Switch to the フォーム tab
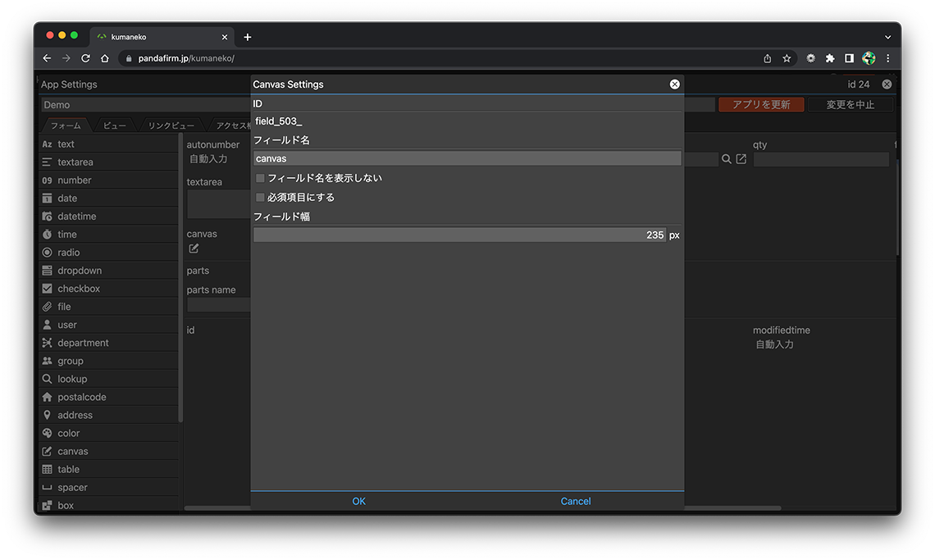935x560 pixels. 66,125
